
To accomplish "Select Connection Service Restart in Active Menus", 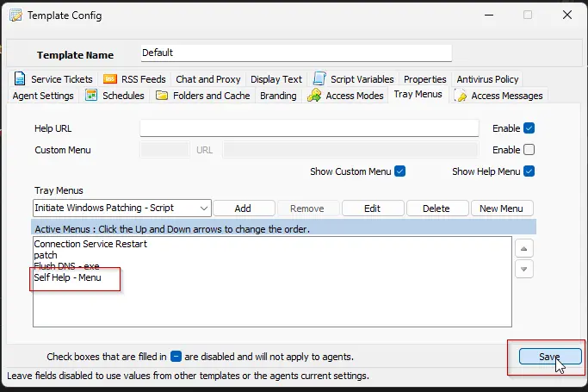I will [90, 244].
